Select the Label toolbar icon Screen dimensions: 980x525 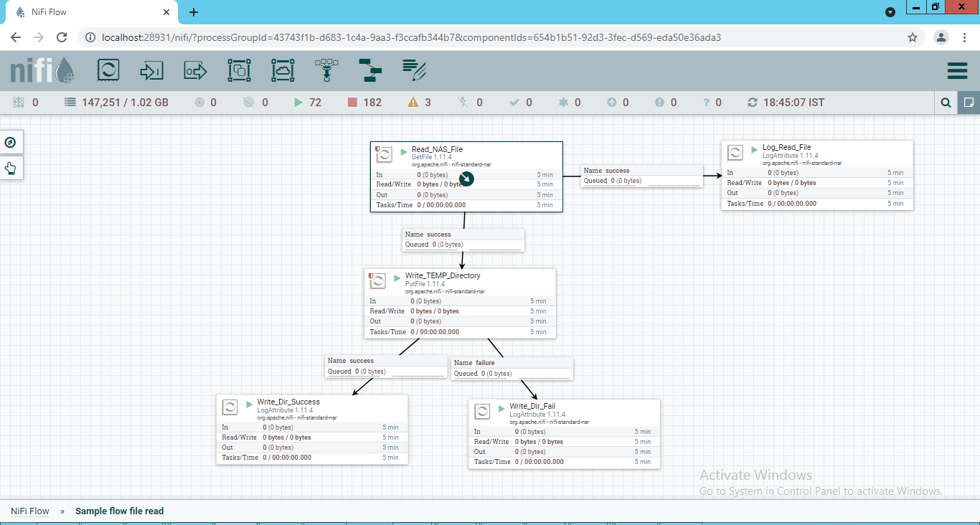[414, 70]
